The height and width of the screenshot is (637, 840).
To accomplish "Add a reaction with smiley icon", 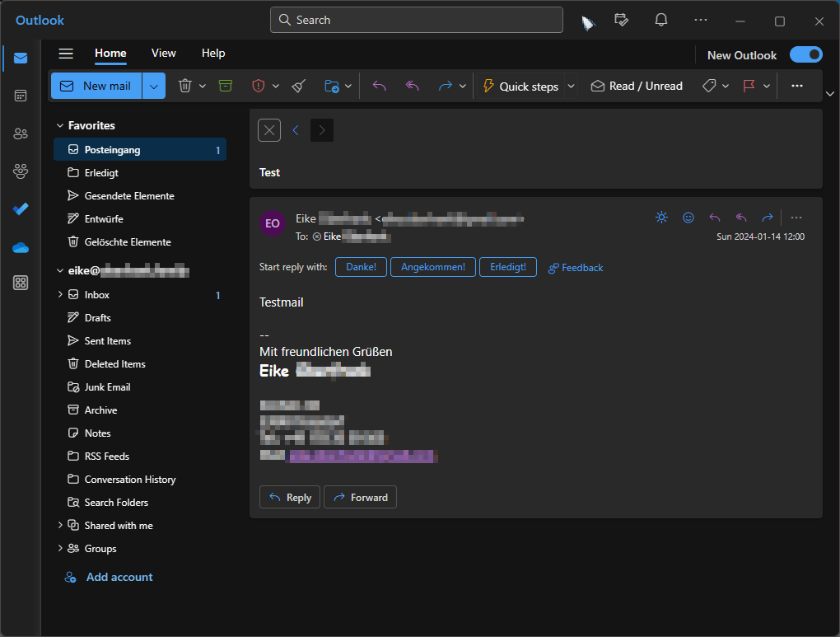I will [688, 218].
